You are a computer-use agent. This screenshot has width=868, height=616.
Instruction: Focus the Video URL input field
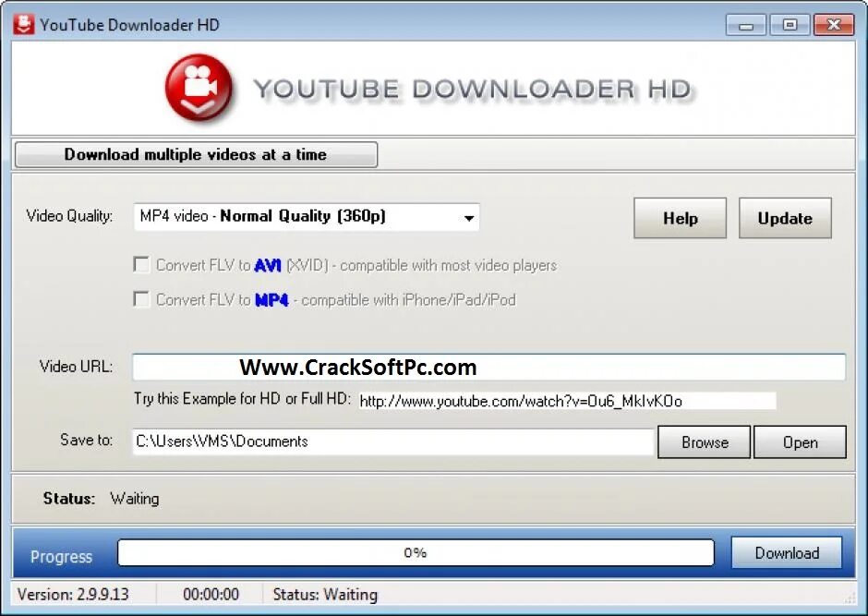tap(488, 367)
